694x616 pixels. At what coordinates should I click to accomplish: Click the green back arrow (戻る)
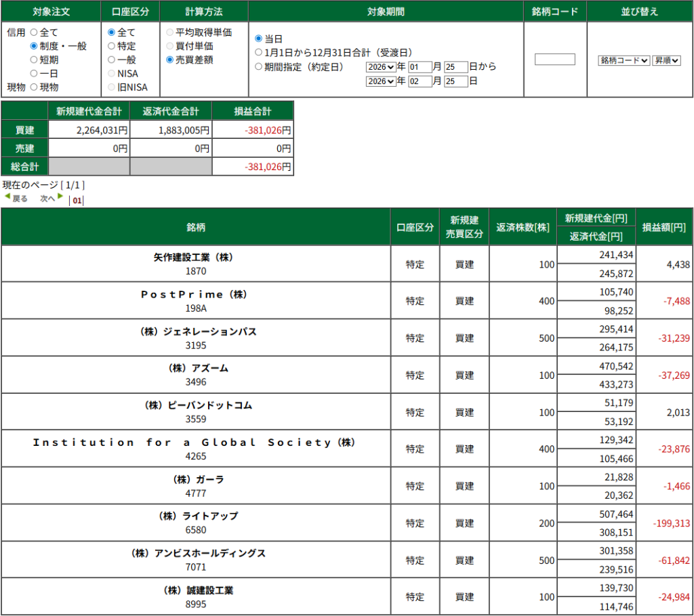(x=7, y=197)
